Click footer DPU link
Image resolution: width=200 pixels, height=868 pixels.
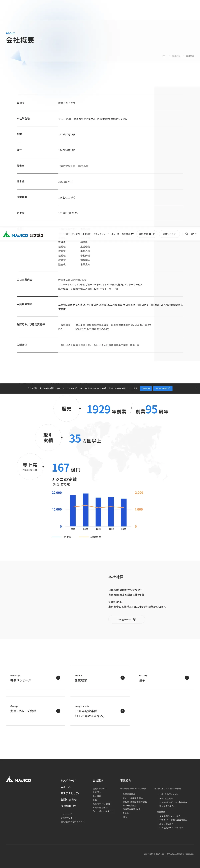click(125, 817)
